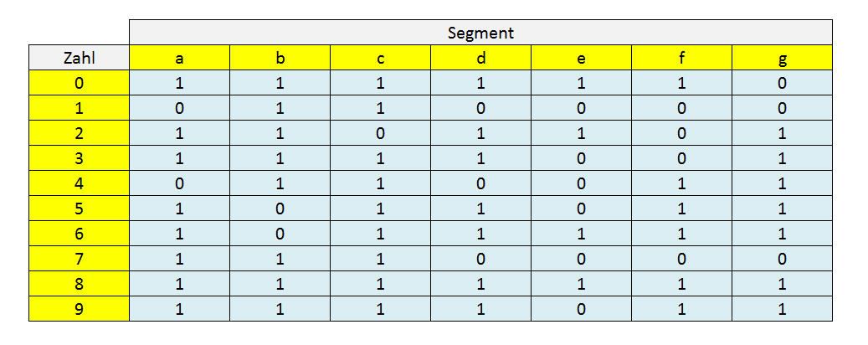Select the column header labeled d
This screenshot has width=868, height=345.
pos(480,58)
